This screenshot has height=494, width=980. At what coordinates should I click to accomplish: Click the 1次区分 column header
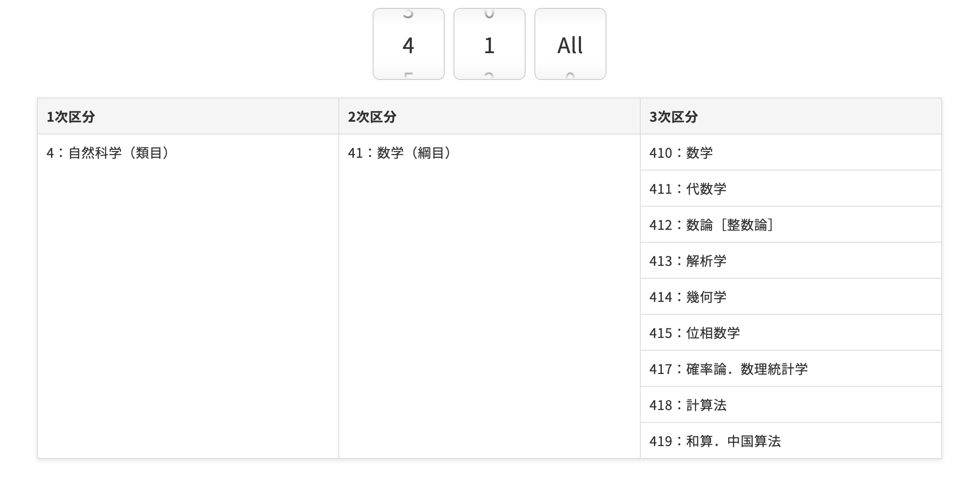(x=71, y=117)
